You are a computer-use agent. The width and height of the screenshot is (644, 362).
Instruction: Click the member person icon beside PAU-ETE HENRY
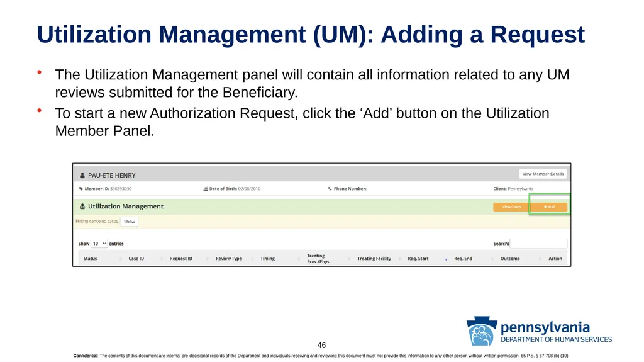click(x=82, y=175)
